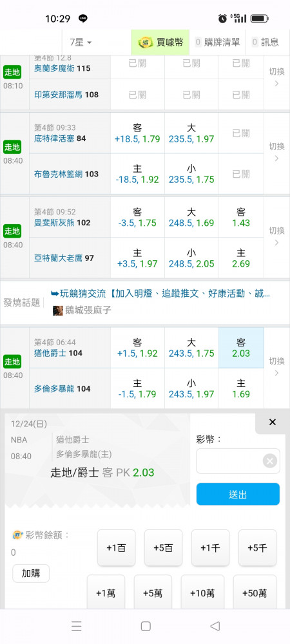Select 主 1.69 moneyline for Toronto

point(241,388)
